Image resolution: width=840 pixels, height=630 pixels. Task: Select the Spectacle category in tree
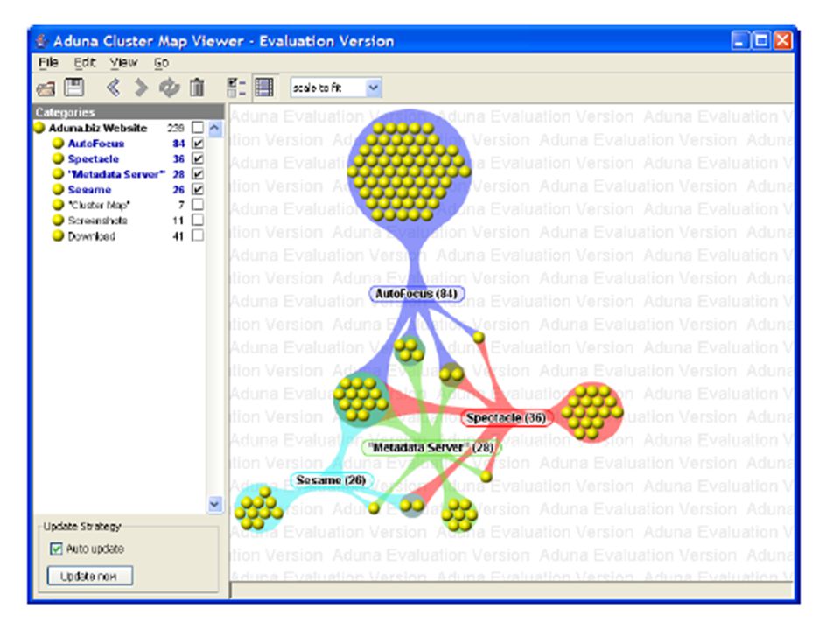coord(94,159)
